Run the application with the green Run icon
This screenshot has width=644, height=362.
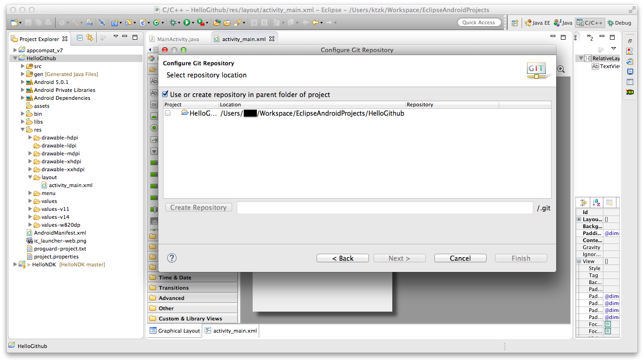(x=187, y=22)
